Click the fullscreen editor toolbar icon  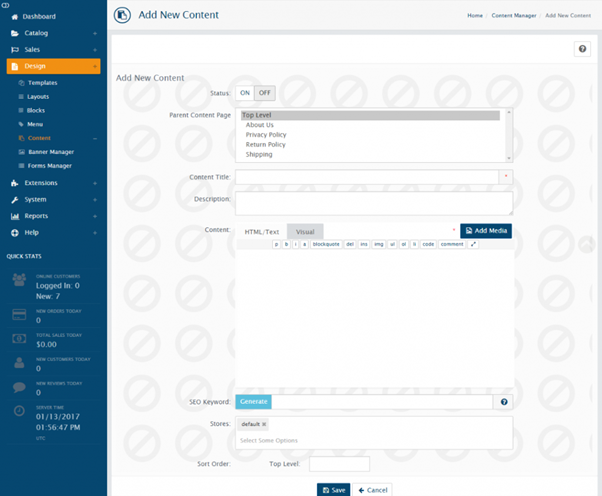tap(474, 244)
